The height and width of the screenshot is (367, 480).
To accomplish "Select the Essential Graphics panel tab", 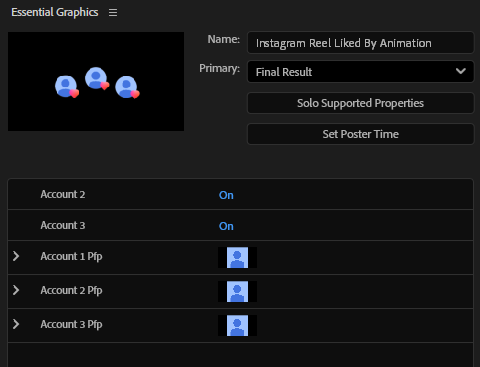I will (x=55, y=12).
